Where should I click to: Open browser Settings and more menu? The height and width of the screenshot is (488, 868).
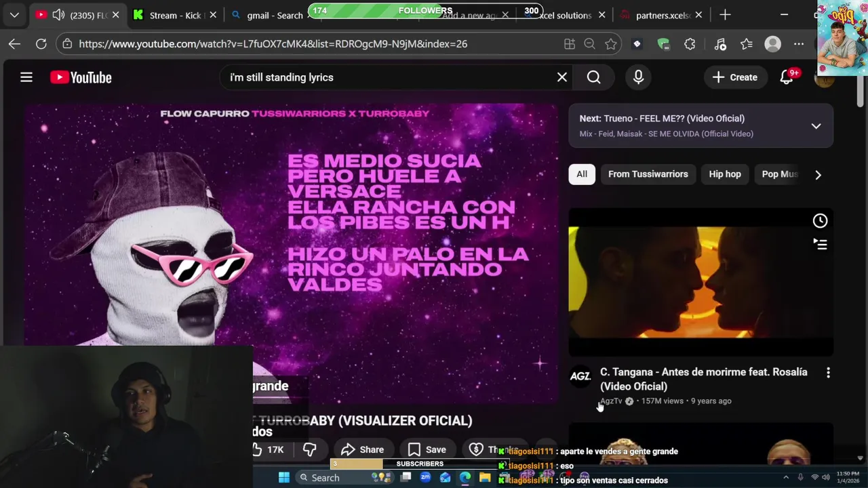(x=799, y=44)
